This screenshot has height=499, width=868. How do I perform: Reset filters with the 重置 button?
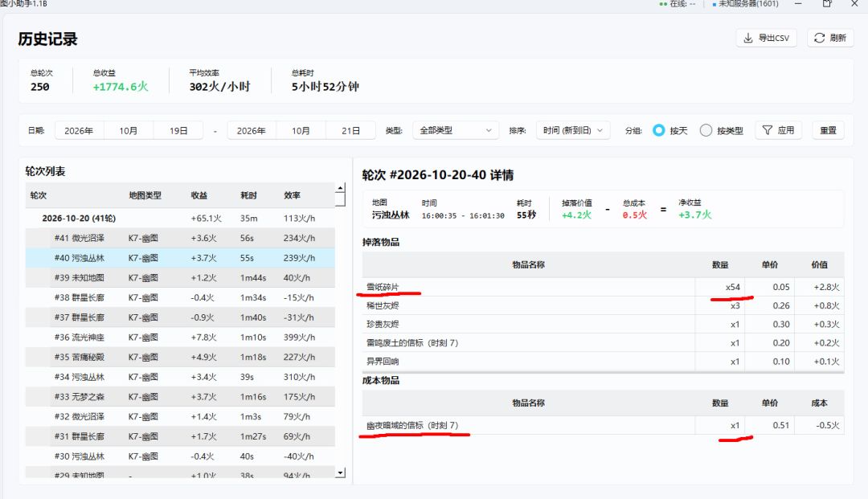tap(828, 130)
